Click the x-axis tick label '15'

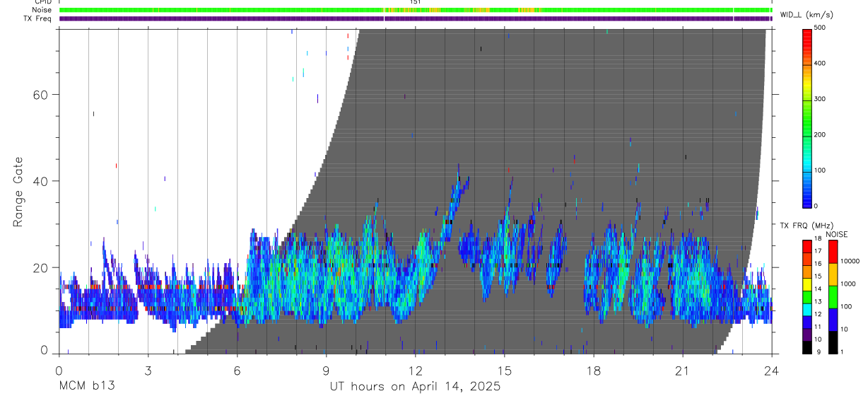pyautogui.click(x=504, y=371)
